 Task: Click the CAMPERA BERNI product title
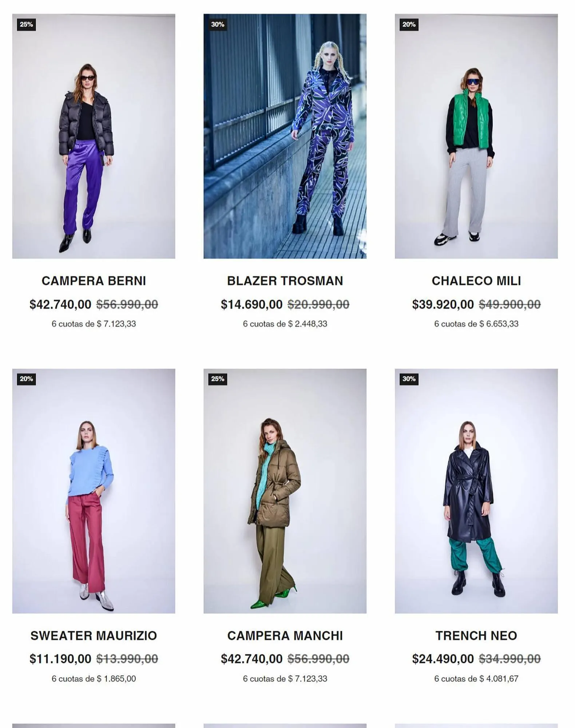94,281
